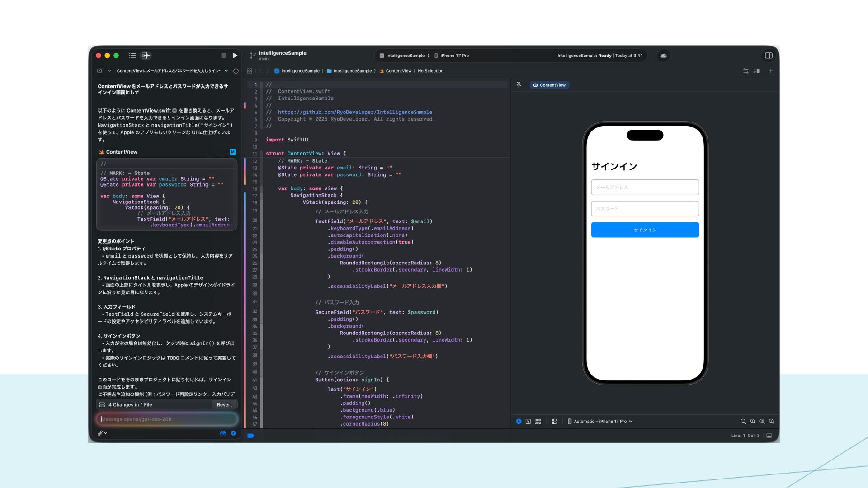The height and width of the screenshot is (488, 868).
Task: Select the ContentView breadcrumb item
Action: click(x=398, y=71)
